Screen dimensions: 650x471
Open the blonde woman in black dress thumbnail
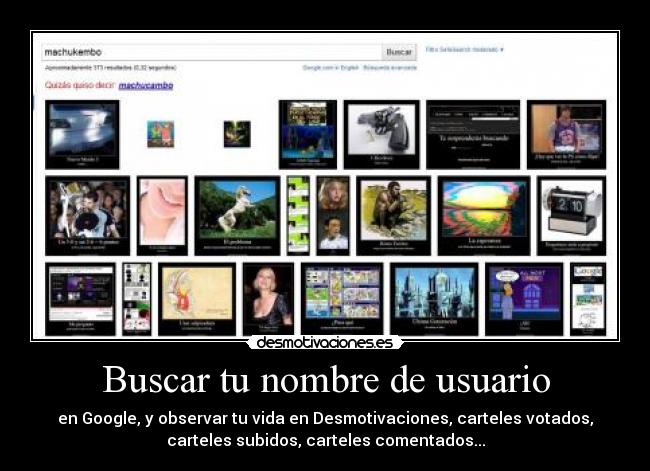pos(268,299)
